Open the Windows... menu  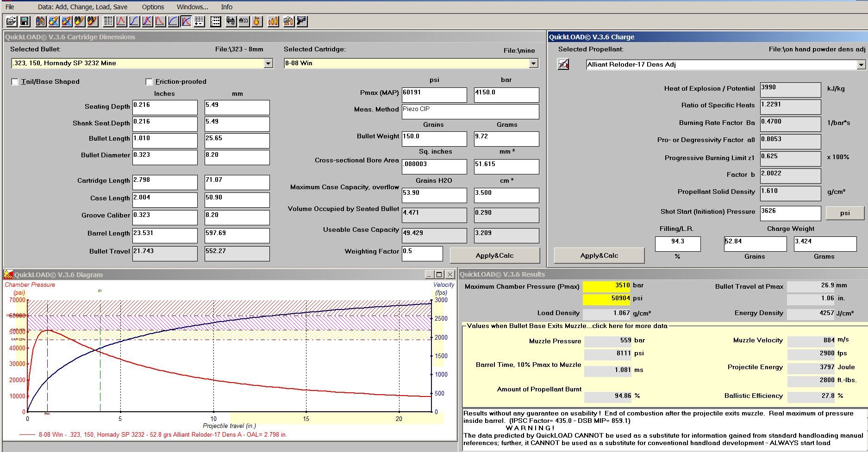pos(192,7)
